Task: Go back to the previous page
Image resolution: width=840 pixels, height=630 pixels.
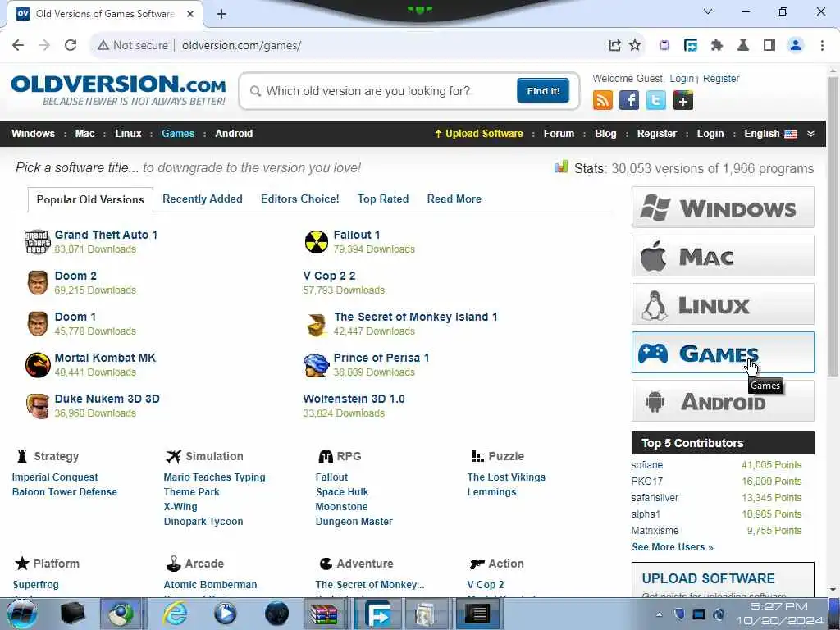Action: (x=18, y=46)
